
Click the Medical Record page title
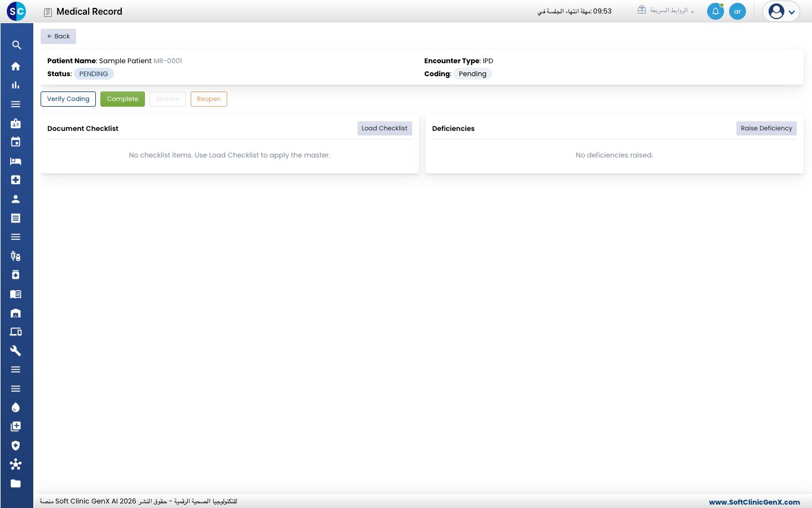coord(89,11)
